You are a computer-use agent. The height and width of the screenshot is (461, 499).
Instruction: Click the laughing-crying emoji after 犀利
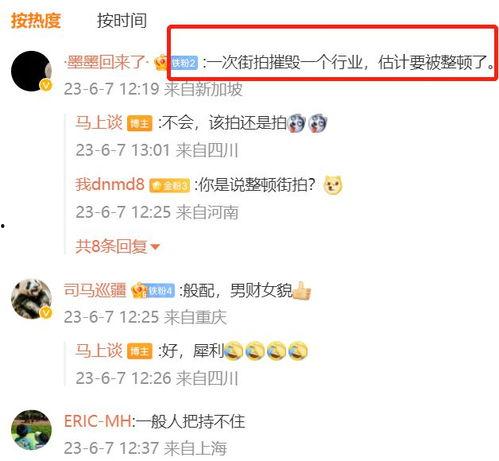point(234,351)
